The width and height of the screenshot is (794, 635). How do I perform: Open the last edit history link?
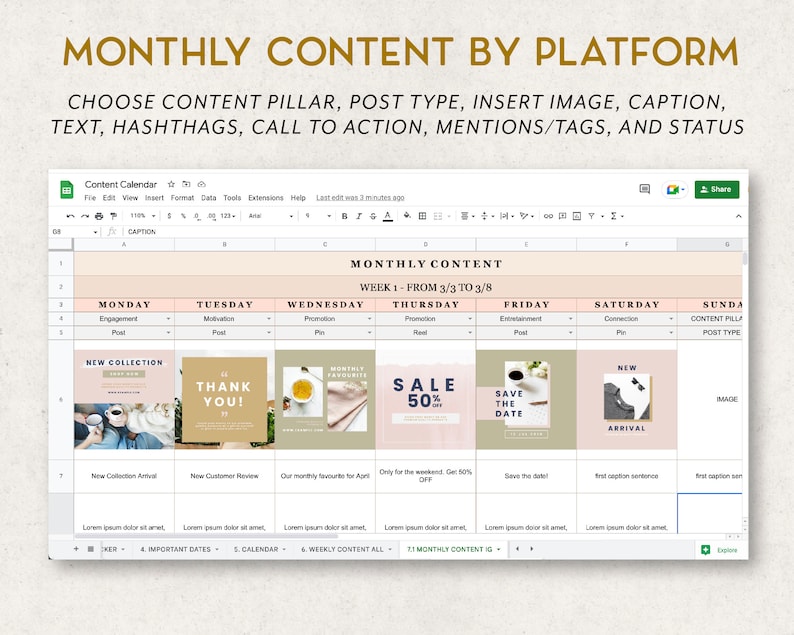click(x=360, y=198)
